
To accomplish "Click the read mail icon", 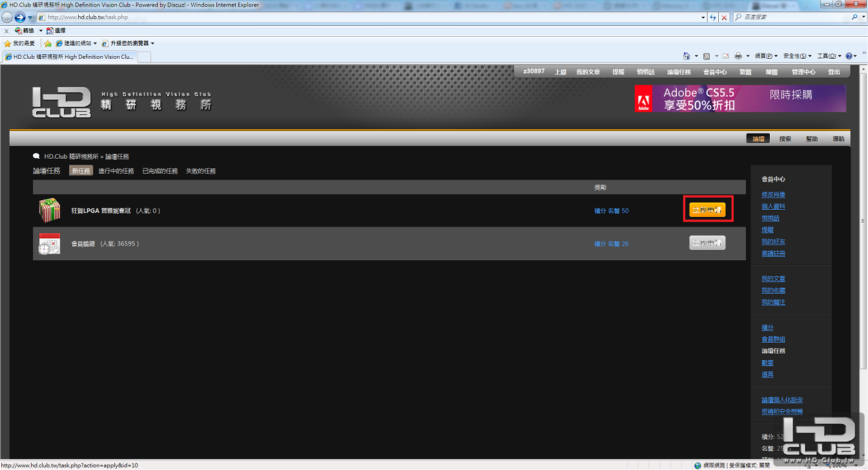I will pyautogui.click(x=725, y=56).
